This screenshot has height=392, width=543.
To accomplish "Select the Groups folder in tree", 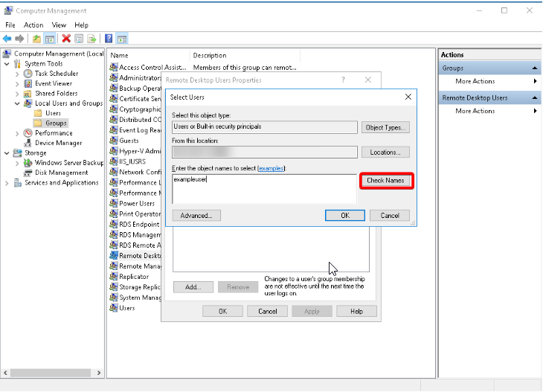I will click(51, 123).
